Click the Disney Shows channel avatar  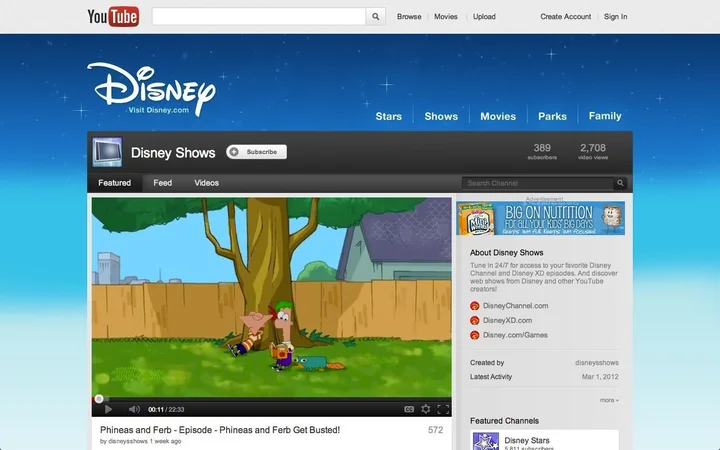[x=107, y=152]
